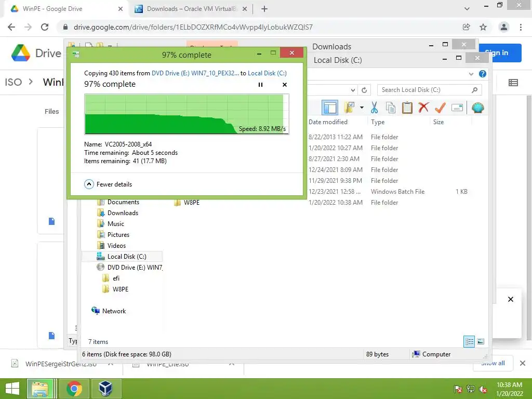Open the DVD Drive (E:) source link
The width and height of the screenshot is (532, 399).
(x=195, y=73)
